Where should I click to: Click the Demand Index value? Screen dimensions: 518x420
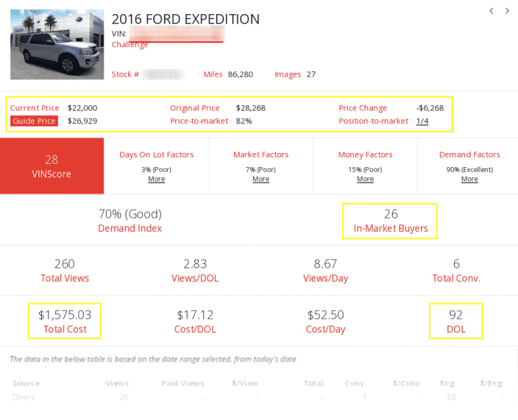tap(130, 214)
